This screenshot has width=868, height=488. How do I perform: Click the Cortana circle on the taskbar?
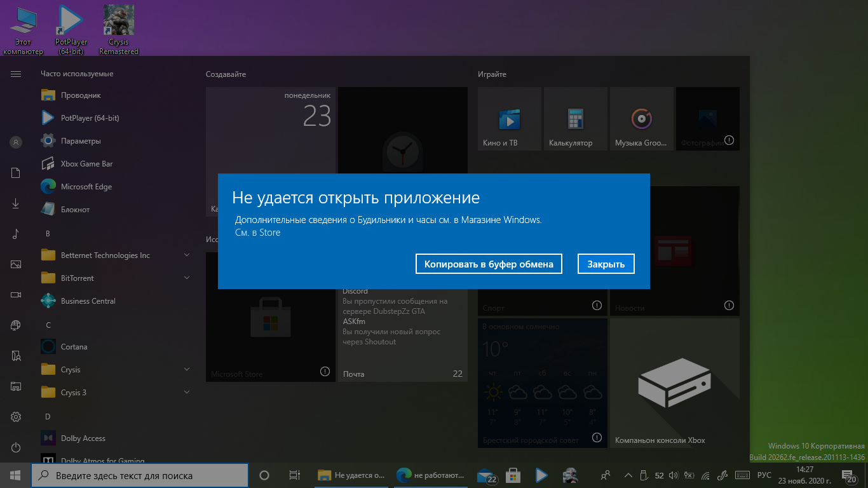click(264, 475)
